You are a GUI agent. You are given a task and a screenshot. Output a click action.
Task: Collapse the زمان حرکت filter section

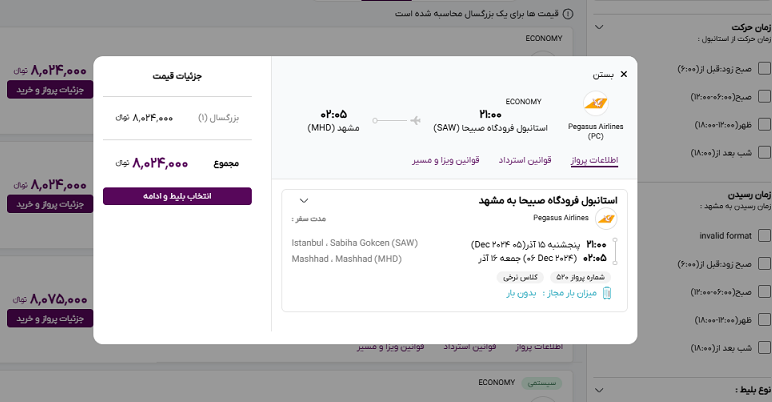coord(599,27)
